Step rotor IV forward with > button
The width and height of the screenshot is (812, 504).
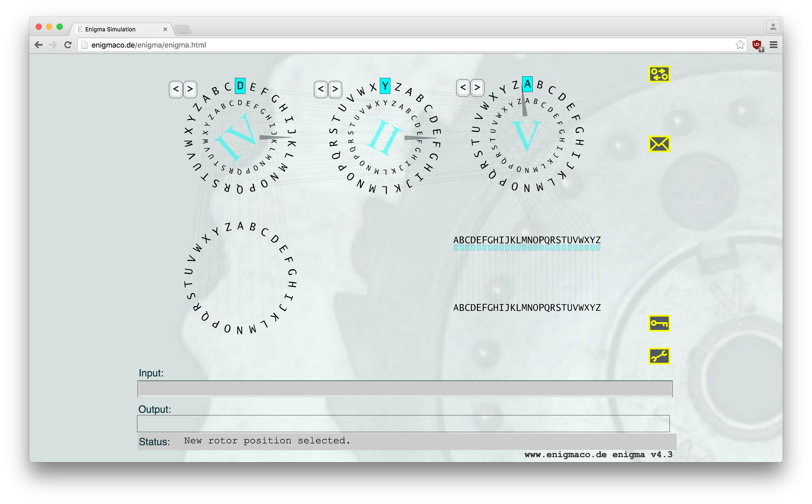point(190,89)
